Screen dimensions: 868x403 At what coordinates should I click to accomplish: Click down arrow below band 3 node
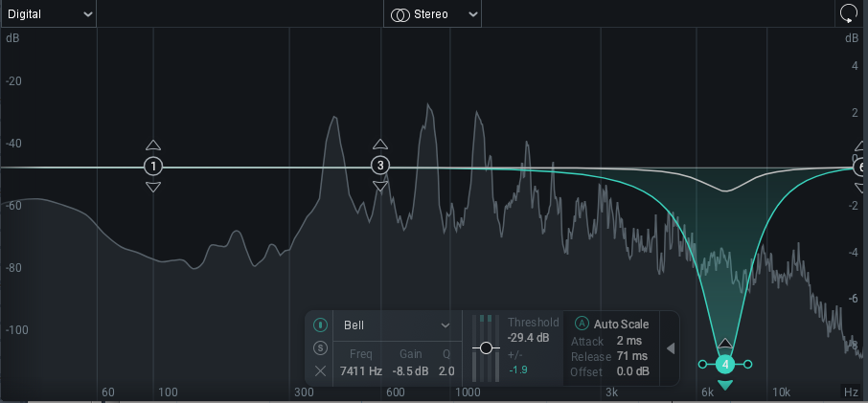coord(380,187)
